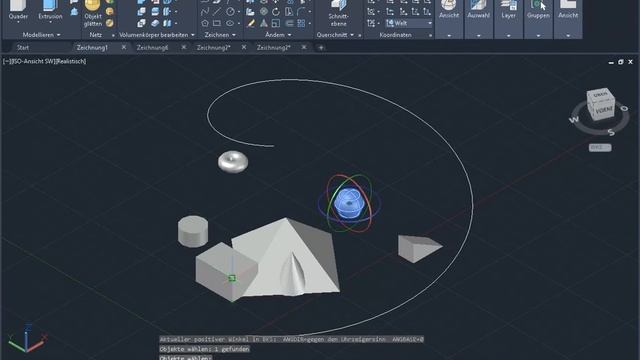The image size is (640, 360).
Task: Select the Mirror tool in Ändern
Action: tap(264, 23)
